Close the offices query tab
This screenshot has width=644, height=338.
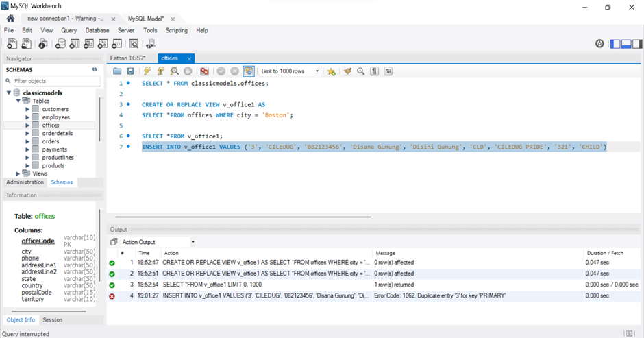click(189, 59)
